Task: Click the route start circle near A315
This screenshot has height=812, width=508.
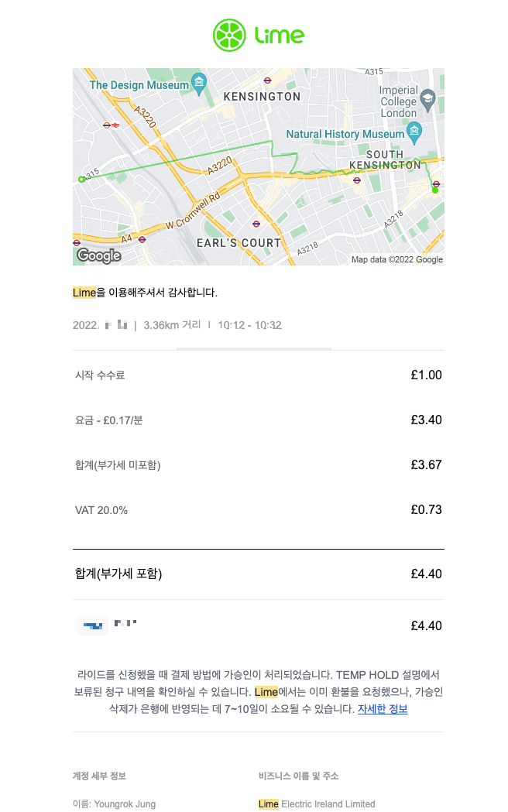Action: click(81, 179)
